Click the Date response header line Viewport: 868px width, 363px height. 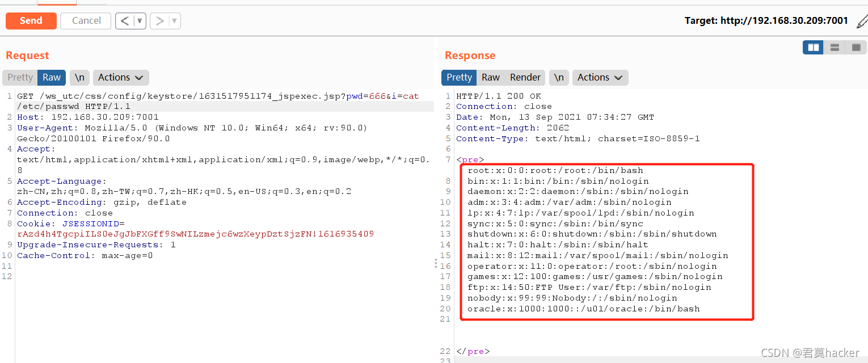555,117
